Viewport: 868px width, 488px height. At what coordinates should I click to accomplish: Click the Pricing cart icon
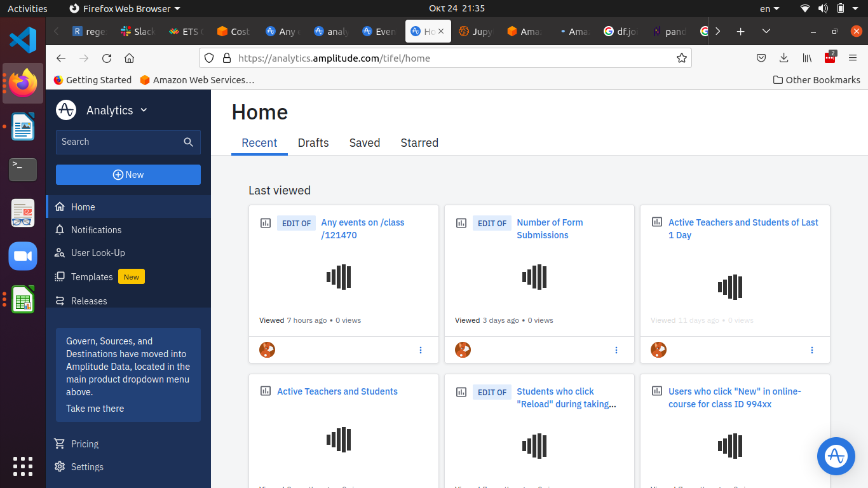[60, 444]
